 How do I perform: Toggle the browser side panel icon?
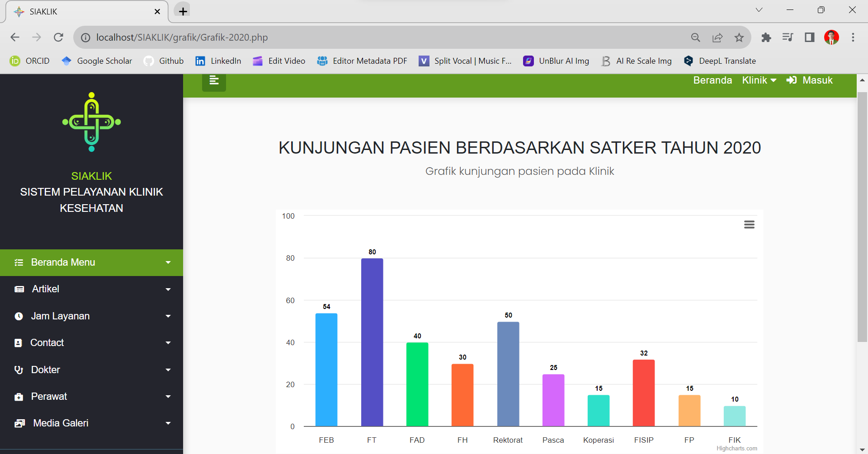[x=809, y=37]
